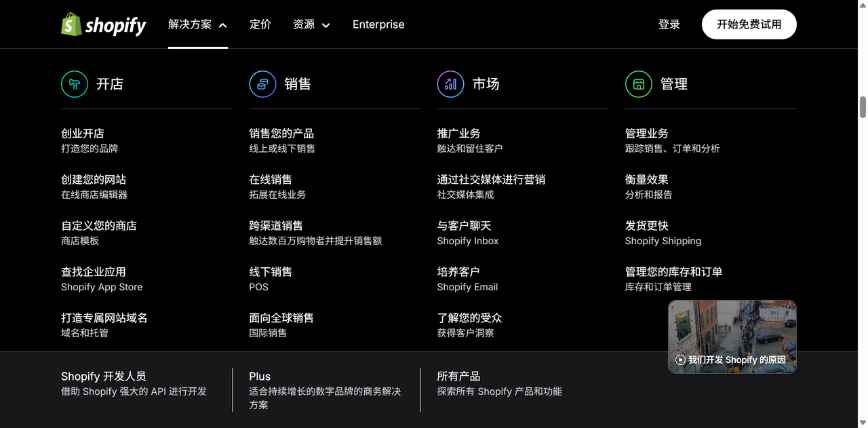Click the 市场 bar chart icon
Viewport: 868px width, 428px height.
[x=450, y=84]
